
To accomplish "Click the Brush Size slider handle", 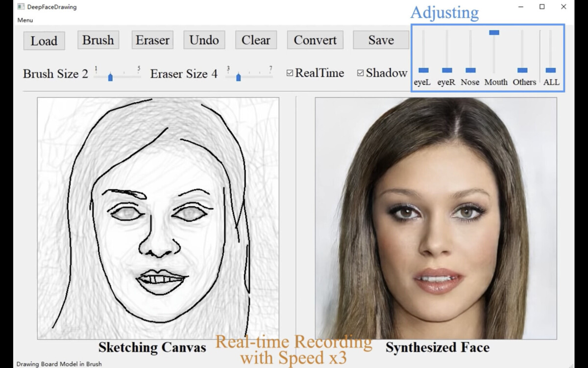I will [110, 77].
